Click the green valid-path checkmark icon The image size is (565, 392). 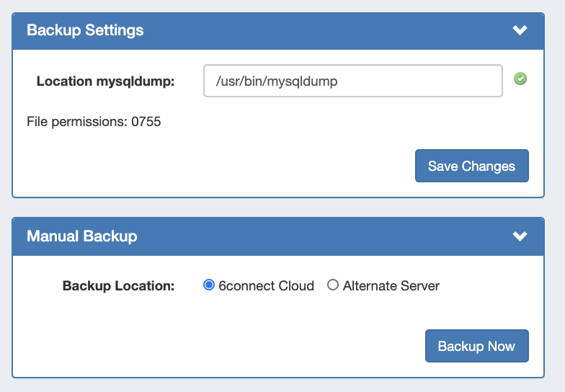(520, 79)
